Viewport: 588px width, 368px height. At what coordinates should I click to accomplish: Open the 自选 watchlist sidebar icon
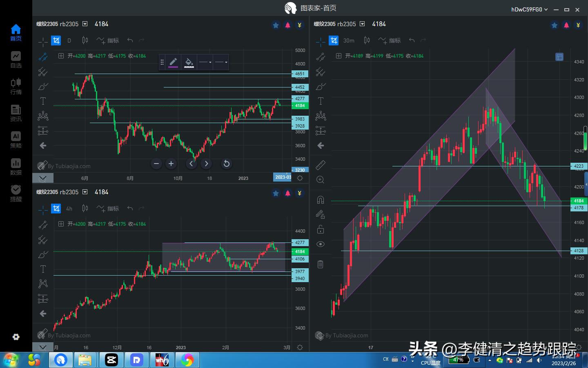[x=16, y=60]
